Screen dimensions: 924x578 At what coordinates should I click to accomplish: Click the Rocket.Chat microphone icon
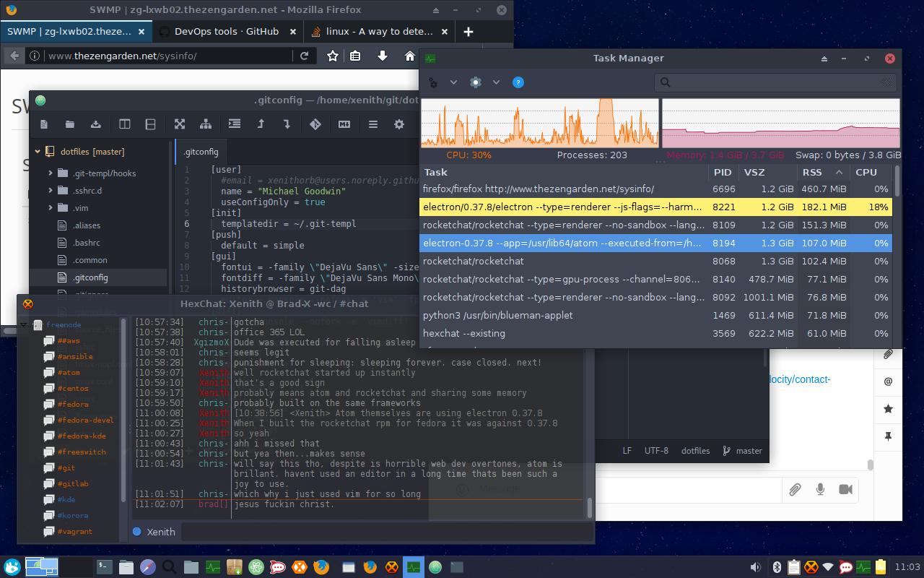pos(820,490)
